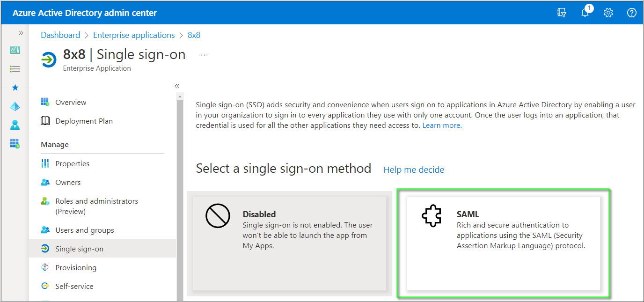Click the Disabled prohibition circle icon
The width and height of the screenshot is (644, 302).
coord(218,216)
